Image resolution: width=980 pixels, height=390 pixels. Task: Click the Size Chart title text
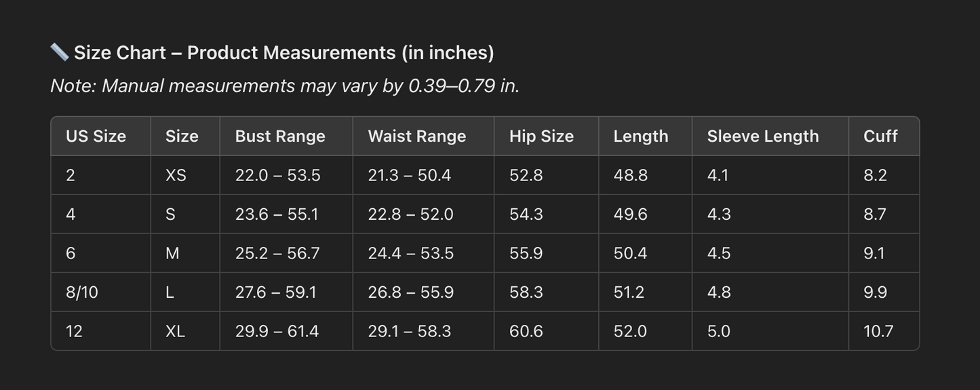(x=284, y=53)
